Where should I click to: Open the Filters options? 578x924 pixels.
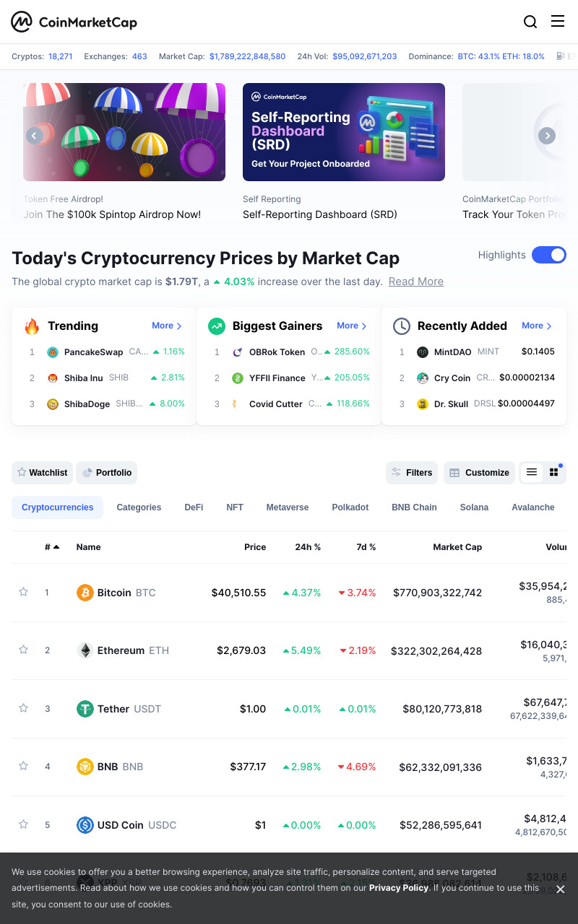point(412,473)
